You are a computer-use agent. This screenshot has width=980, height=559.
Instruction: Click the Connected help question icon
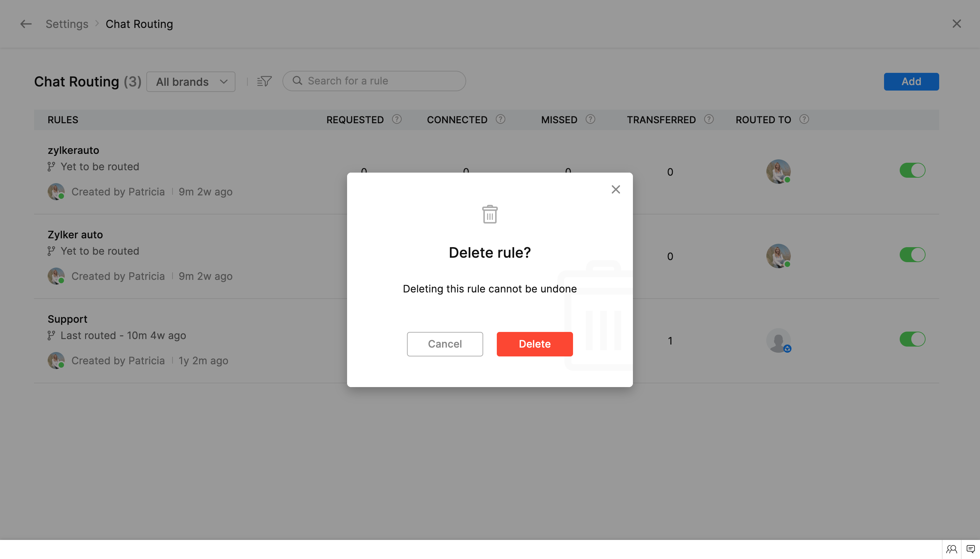(x=500, y=119)
